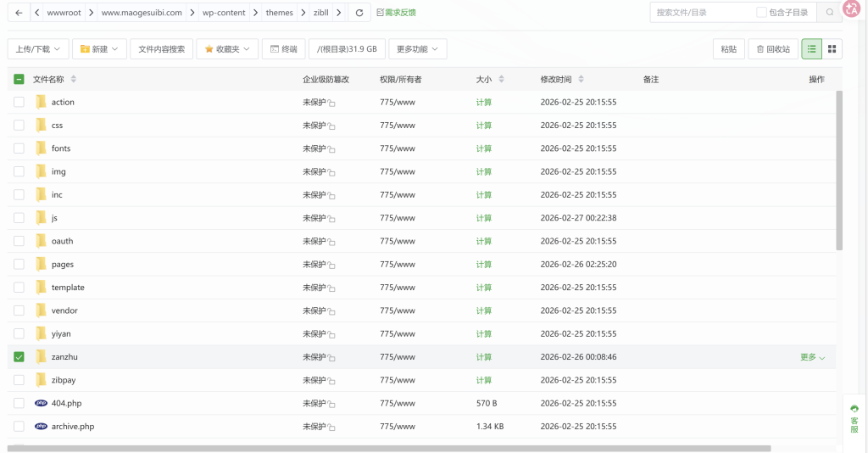
Task: Click lock icon in 404.php row
Action: click(331, 405)
